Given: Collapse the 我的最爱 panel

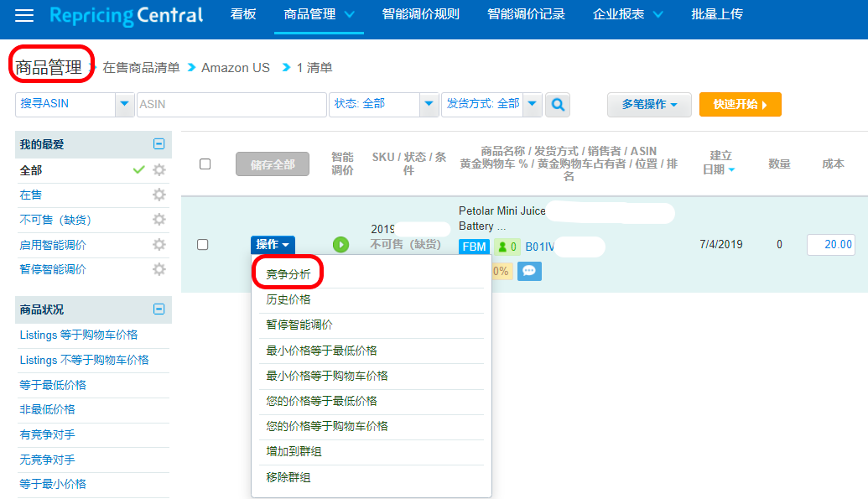Looking at the screenshot, I should pyautogui.click(x=159, y=144).
